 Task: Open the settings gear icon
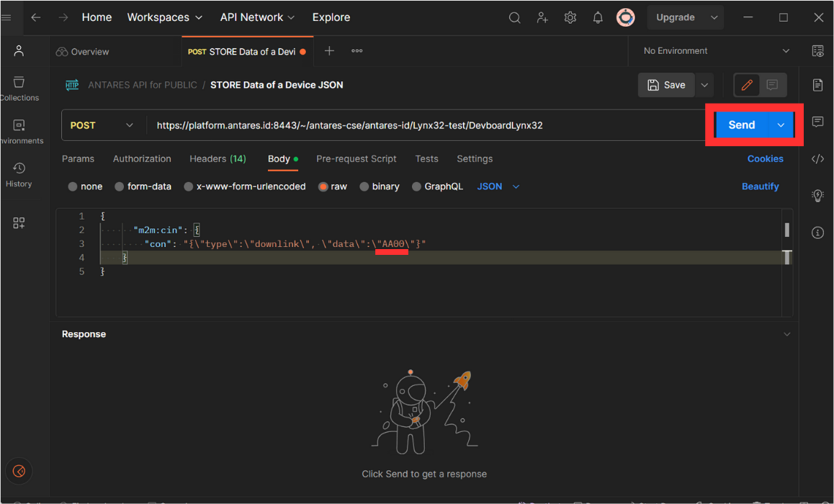(570, 18)
